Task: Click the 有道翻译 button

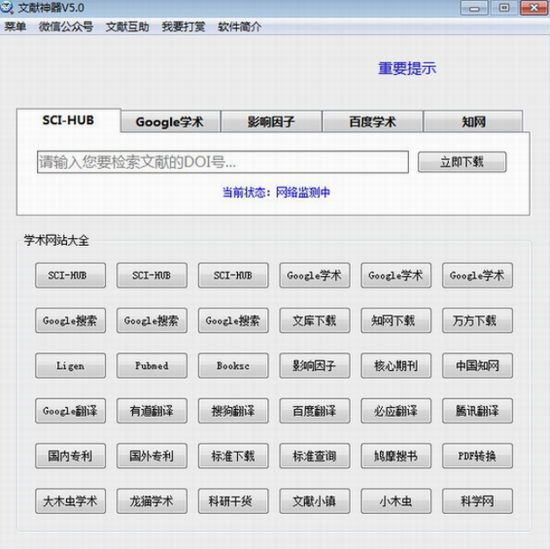Action: (x=152, y=411)
